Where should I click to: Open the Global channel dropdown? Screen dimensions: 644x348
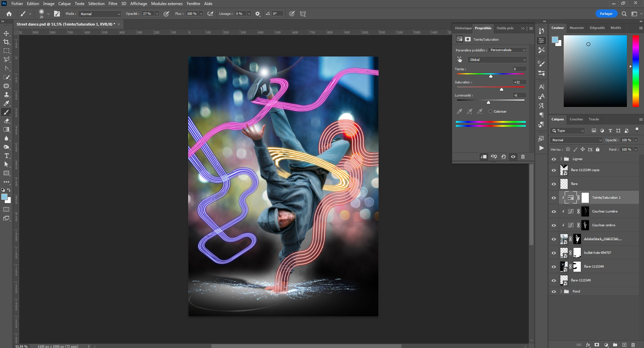pos(497,60)
